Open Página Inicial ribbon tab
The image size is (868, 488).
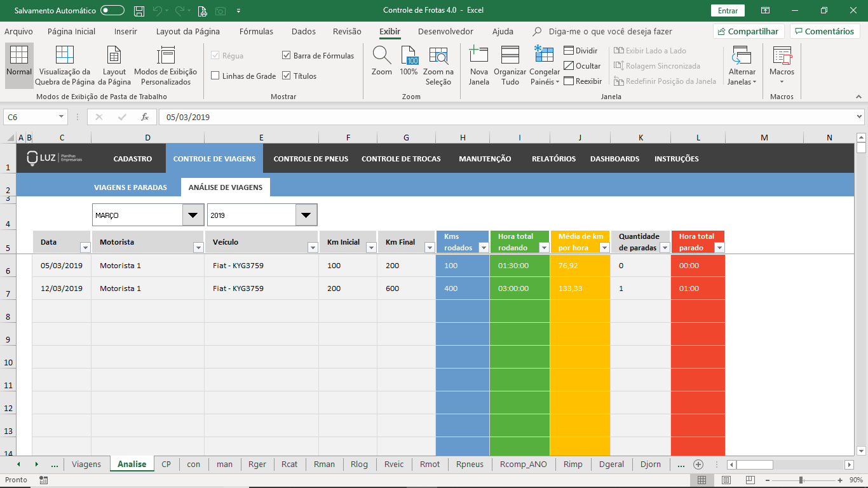point(71,31)
